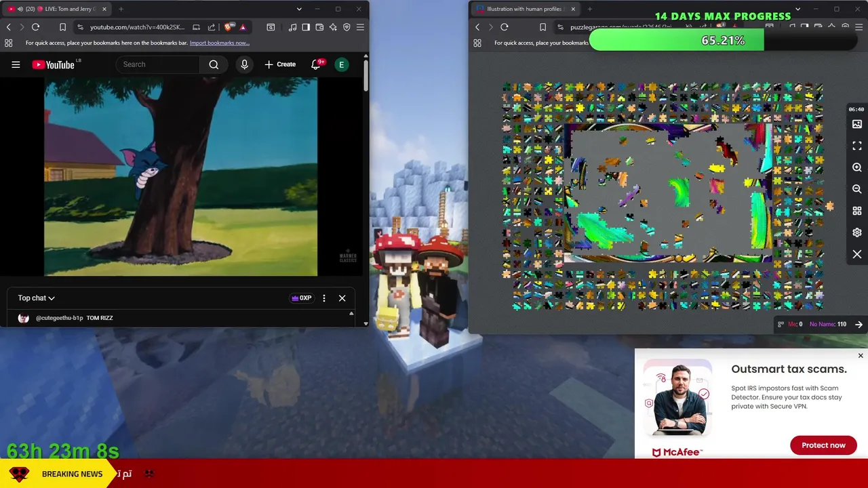Enter puzzle fullscreen mode
Image resolution: width=868 pixels, height=488 pixels.
(x=857, y=146)
